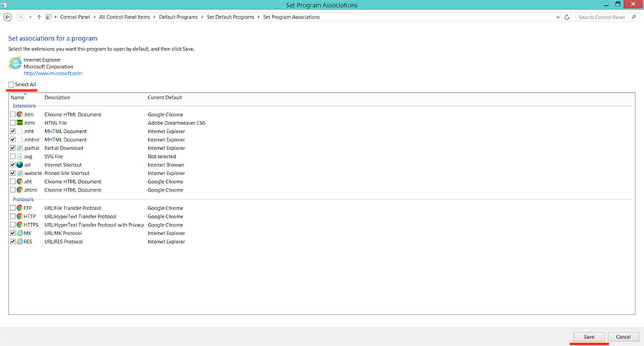The image size is (644, 346).
Task: Collapse the Extensions group header
Action: pyautogui.click(x=24, y=106)
